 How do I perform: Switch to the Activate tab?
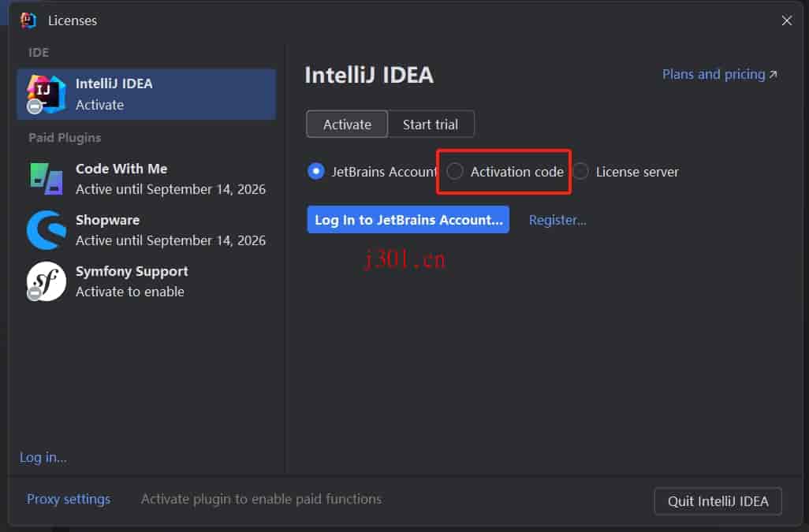tap(347, 125)
